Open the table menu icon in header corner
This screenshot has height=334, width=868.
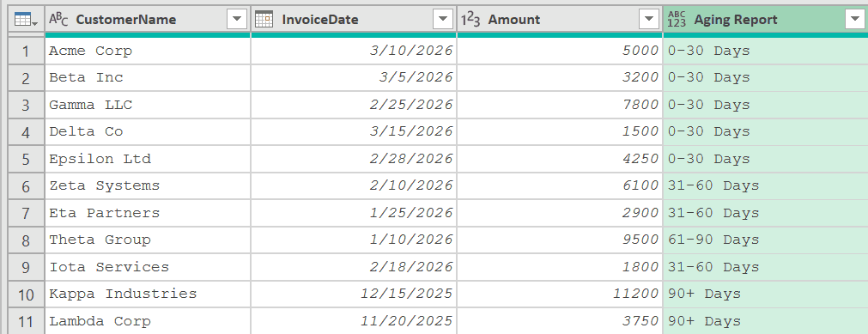click(x=26, y=20)
